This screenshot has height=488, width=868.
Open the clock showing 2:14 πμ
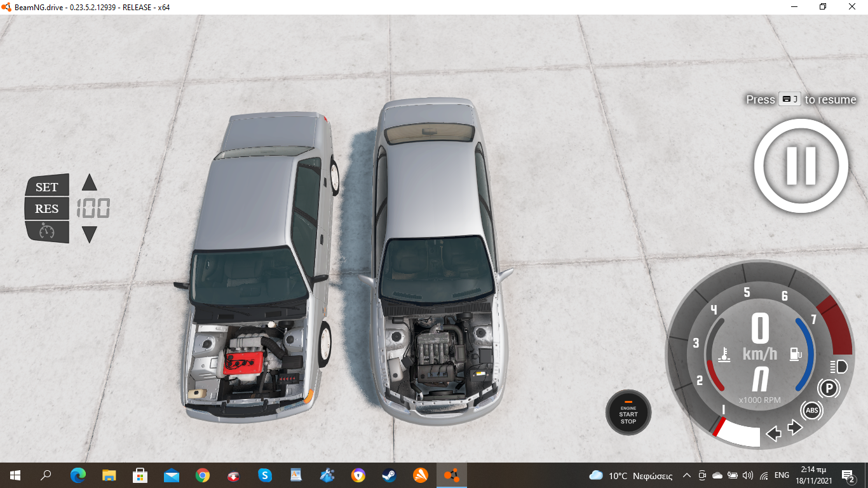(813, 475)
